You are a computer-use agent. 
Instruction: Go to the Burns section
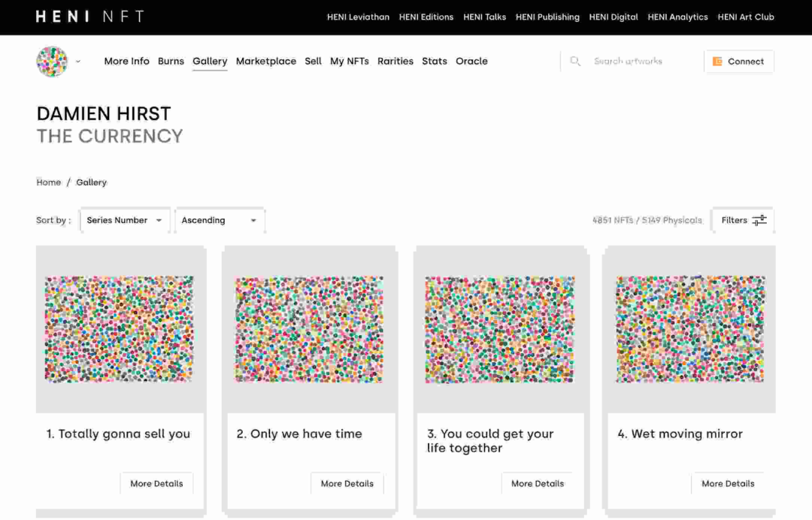pos(171,61)
